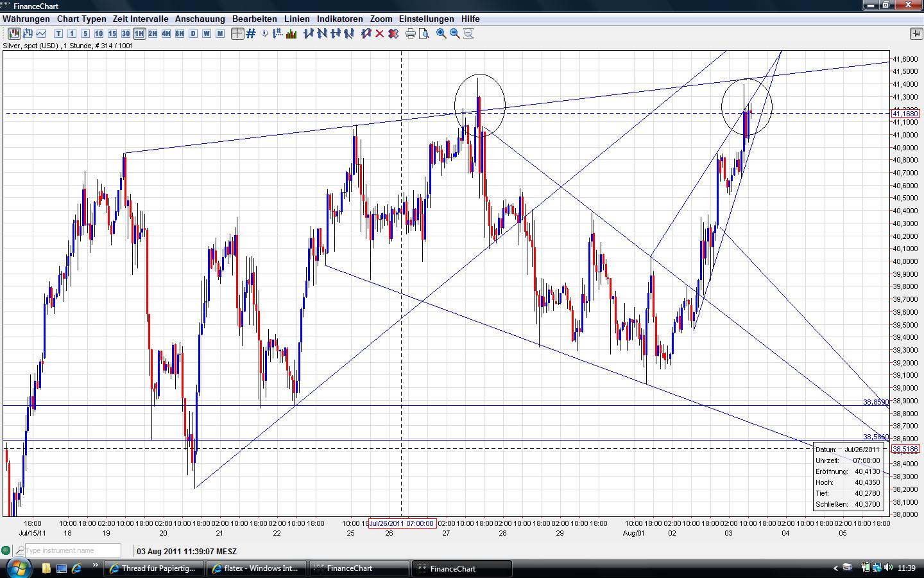The height and width of the screenshot is (578, 924).
Task: Zoom out with the minus magnifier
Action: coord(455,33)
